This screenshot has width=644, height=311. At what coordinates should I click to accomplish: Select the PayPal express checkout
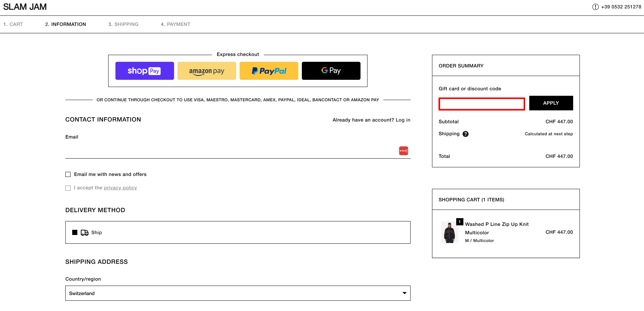[269, 71]
